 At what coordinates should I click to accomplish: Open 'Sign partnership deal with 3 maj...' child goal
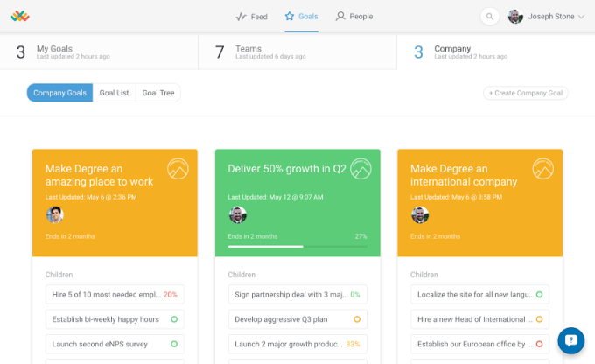297,295
